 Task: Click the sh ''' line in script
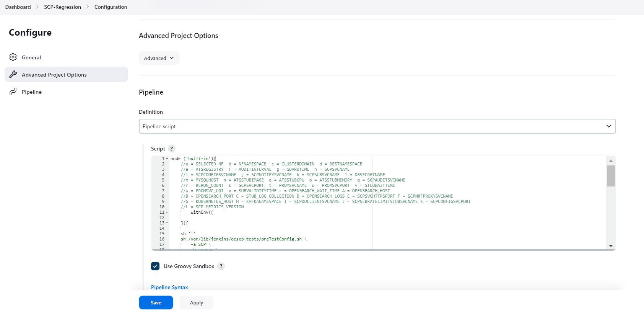pos(188,234)
